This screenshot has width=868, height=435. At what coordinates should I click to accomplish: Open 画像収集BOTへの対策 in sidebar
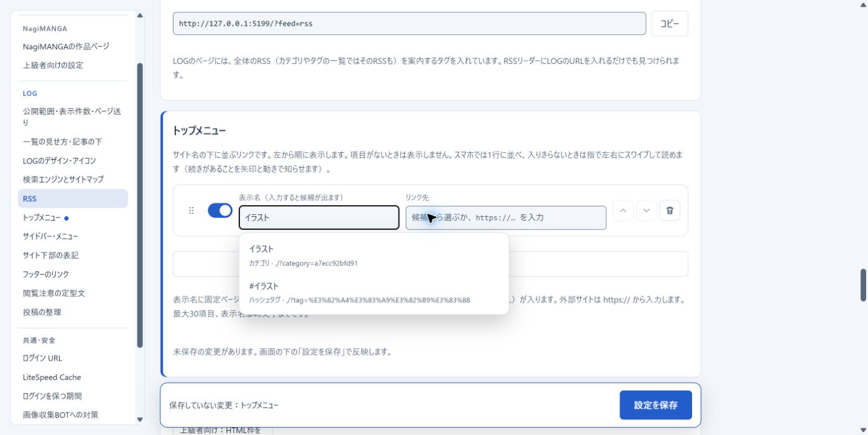pyautogui.click(x=73, y=414)
